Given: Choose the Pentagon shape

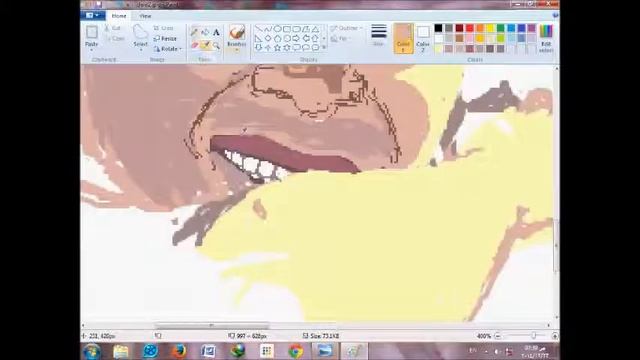Looking at the screenshot, I should [x=277, y=38].
